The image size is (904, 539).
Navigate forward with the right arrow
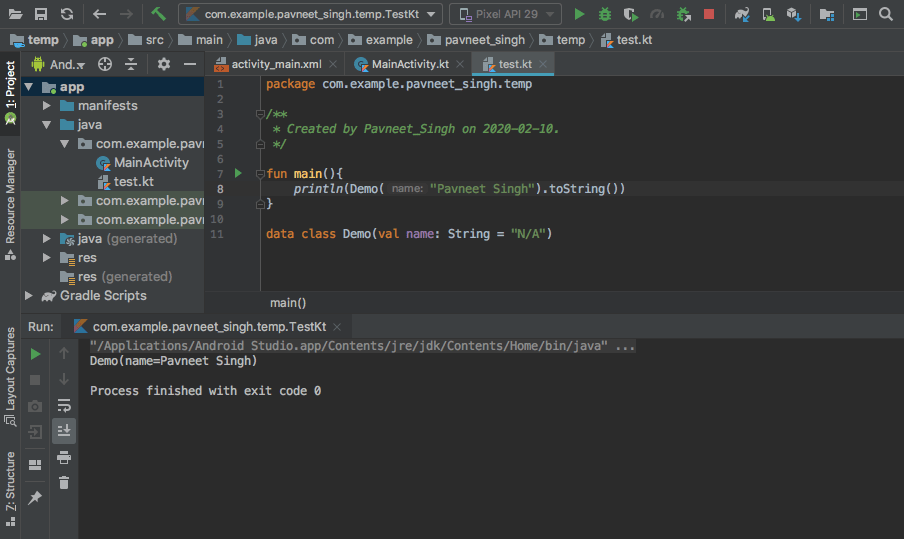pos(126,14)
